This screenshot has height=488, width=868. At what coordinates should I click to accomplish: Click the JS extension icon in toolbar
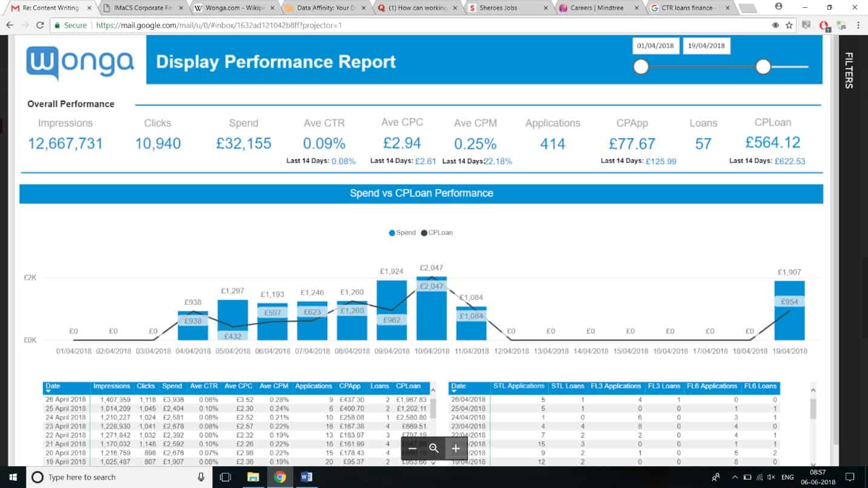[841, 25]
